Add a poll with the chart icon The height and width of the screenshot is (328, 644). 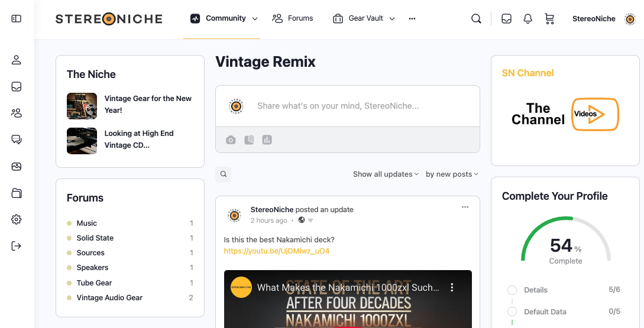[x=267, y=140]
